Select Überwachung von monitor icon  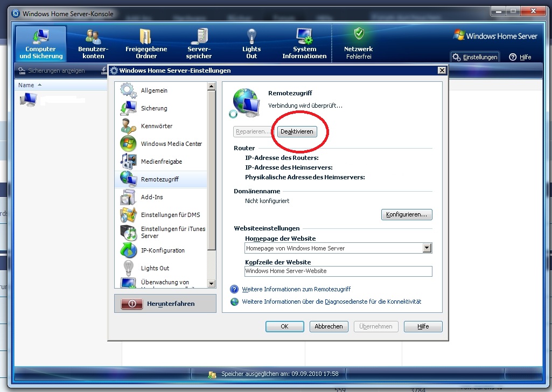point(129,283)
